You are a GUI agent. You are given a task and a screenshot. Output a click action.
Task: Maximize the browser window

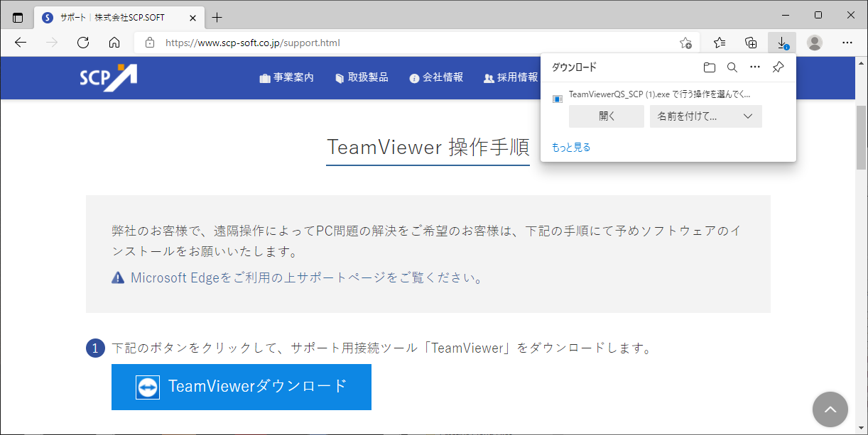click(x=818, y=15)
